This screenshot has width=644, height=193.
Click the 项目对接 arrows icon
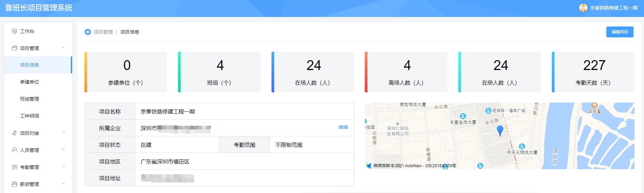pyautogui.click(x=15, y=133)
